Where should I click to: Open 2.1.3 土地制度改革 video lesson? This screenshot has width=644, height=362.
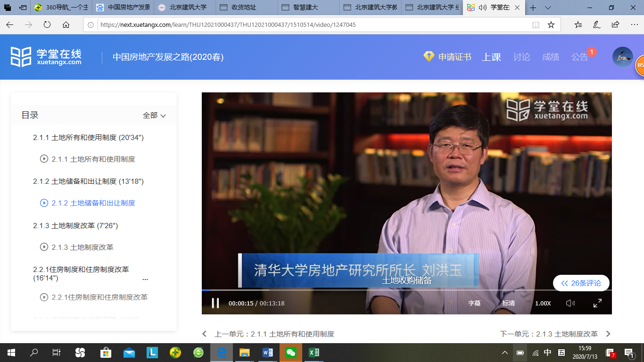coord(83,247)
